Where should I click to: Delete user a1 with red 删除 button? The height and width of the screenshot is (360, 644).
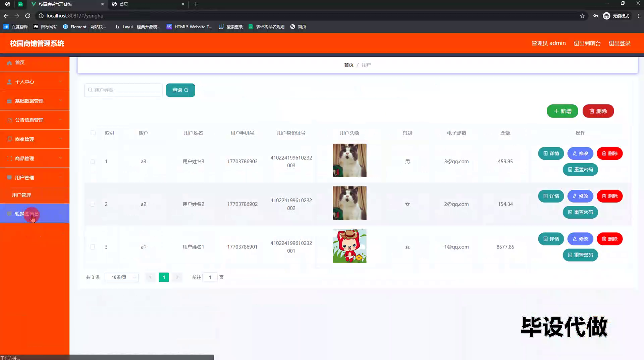coord(609,239)
